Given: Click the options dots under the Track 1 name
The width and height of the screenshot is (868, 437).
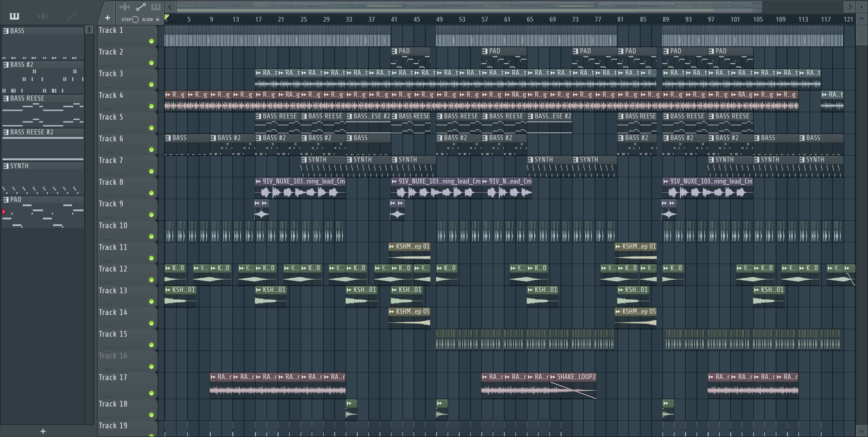Looking at the screenshot, I should [108, 43].
